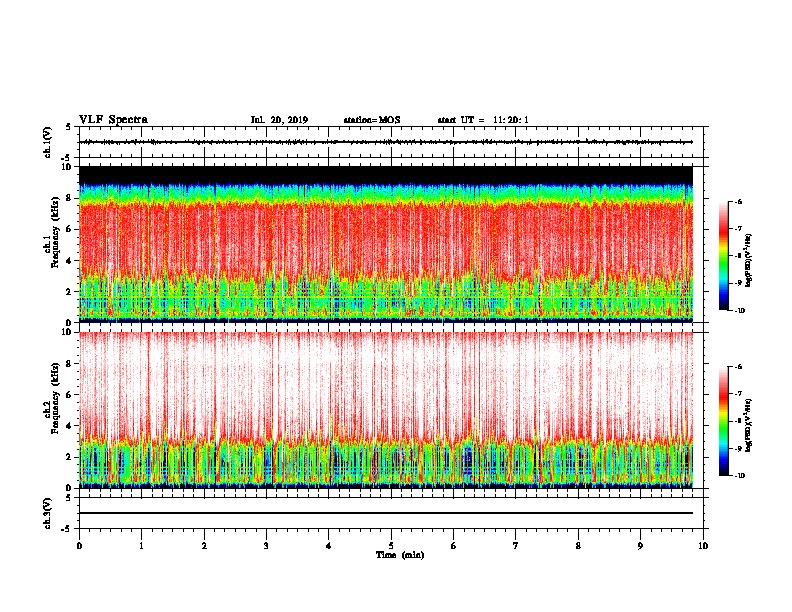Click the "Time (min)" axis label
This screenshot has width=792, height=612.
tap(400, 555)
